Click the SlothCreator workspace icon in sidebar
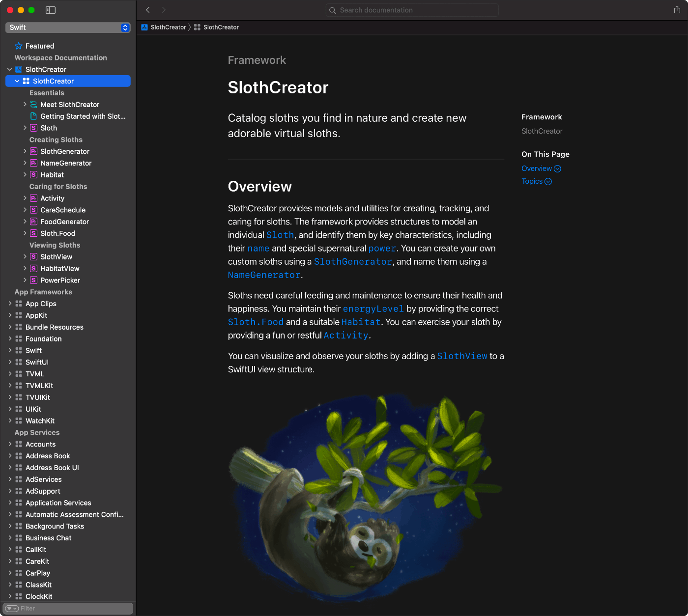The image size is (688, 616). pos(19,69)
